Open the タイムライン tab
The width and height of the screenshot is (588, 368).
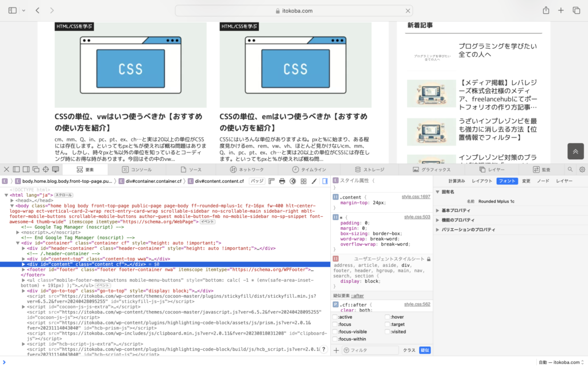(x=310, y=170)
